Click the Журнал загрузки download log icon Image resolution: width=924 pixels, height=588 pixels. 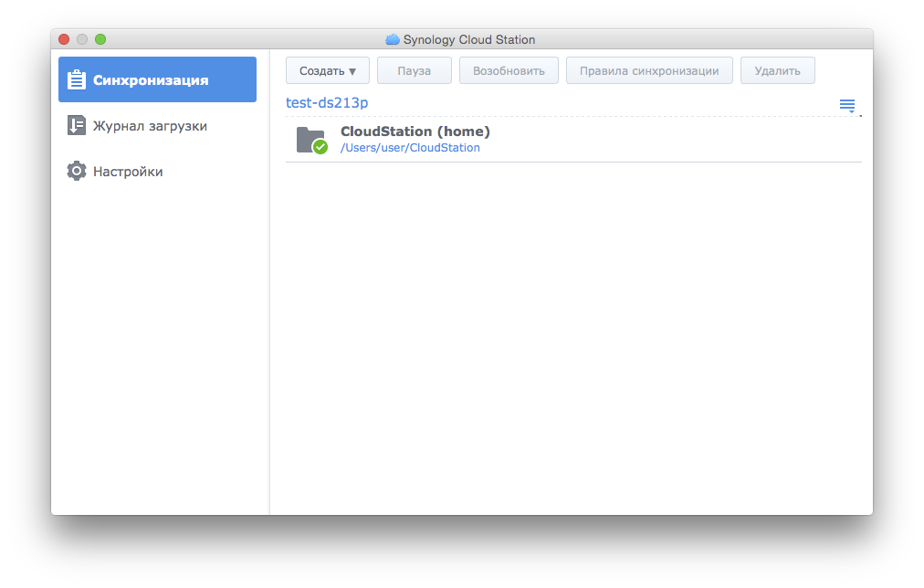76,125
